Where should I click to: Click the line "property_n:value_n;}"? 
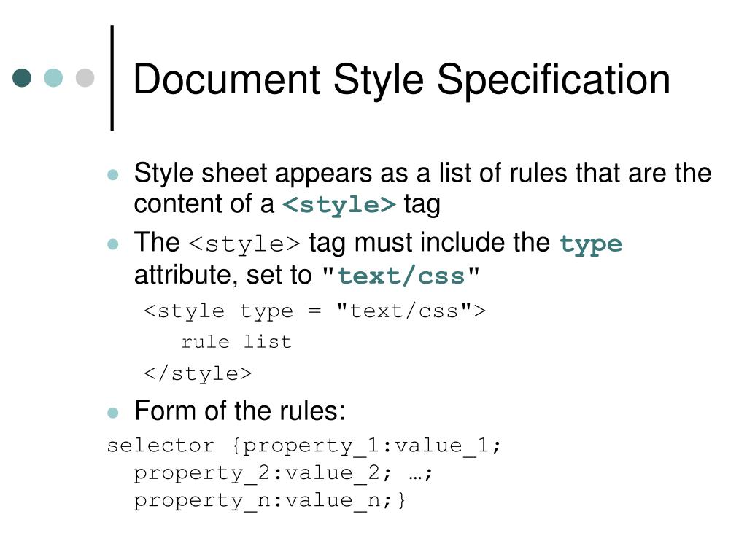pos(270,501)
